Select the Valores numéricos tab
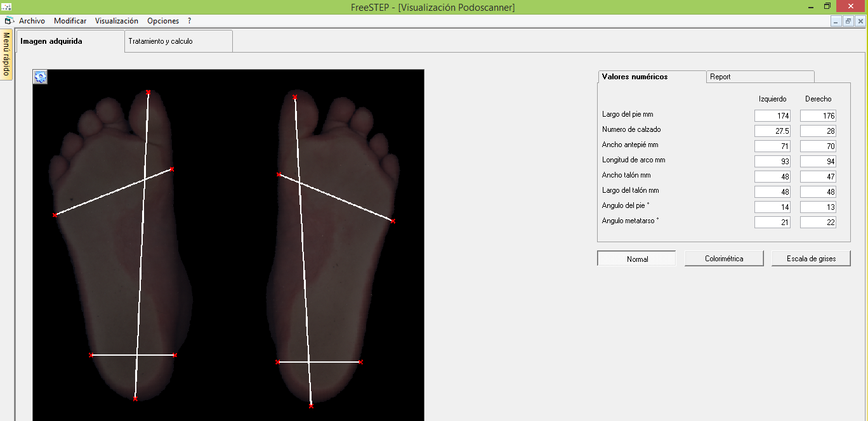Viewport: 868px width, 421px height. [652, 77]
